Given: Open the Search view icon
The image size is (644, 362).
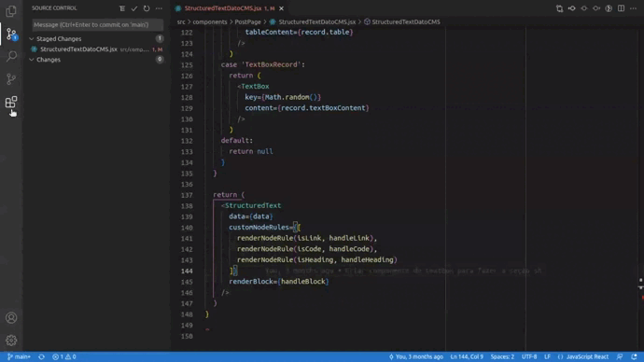Looking at the screenshot, I should 11,56.
